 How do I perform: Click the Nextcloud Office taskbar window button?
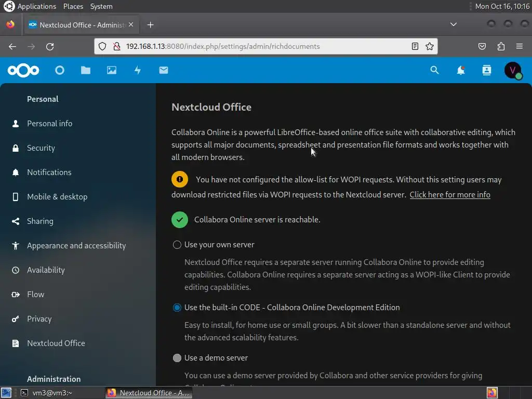[x=149, y=393]
